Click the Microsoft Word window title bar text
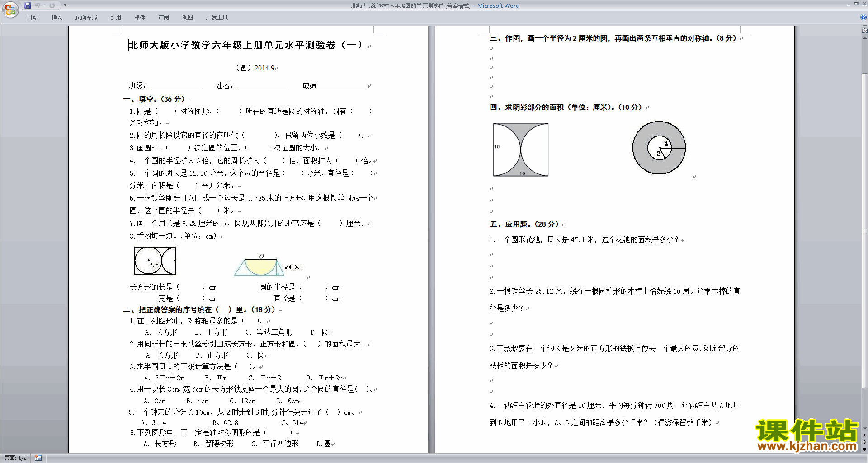 (x=435, y=5)
